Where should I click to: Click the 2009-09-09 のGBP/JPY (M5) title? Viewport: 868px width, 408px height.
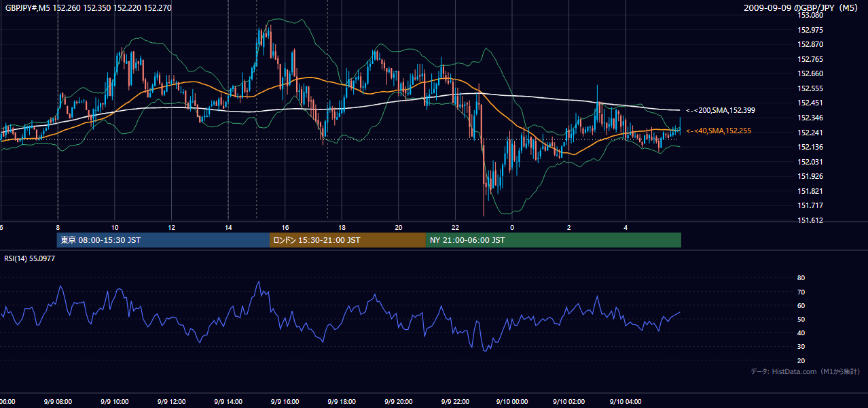[x=802, y=8]
